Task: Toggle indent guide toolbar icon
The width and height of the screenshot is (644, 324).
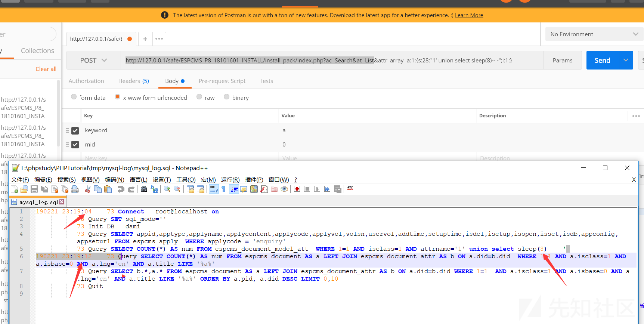Action: [x=234, y=189]
